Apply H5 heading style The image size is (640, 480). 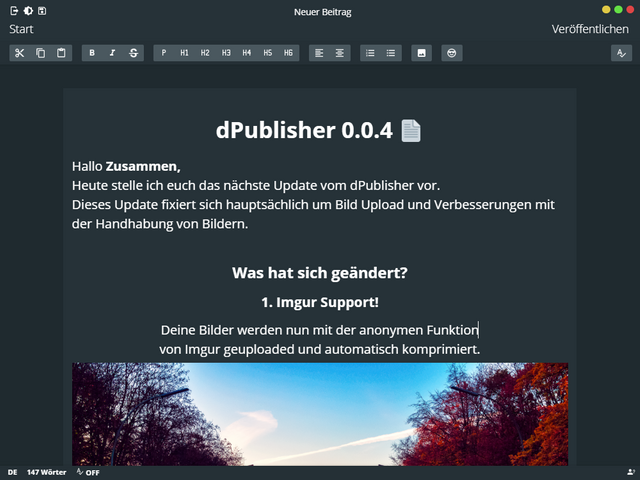(267, 53)
